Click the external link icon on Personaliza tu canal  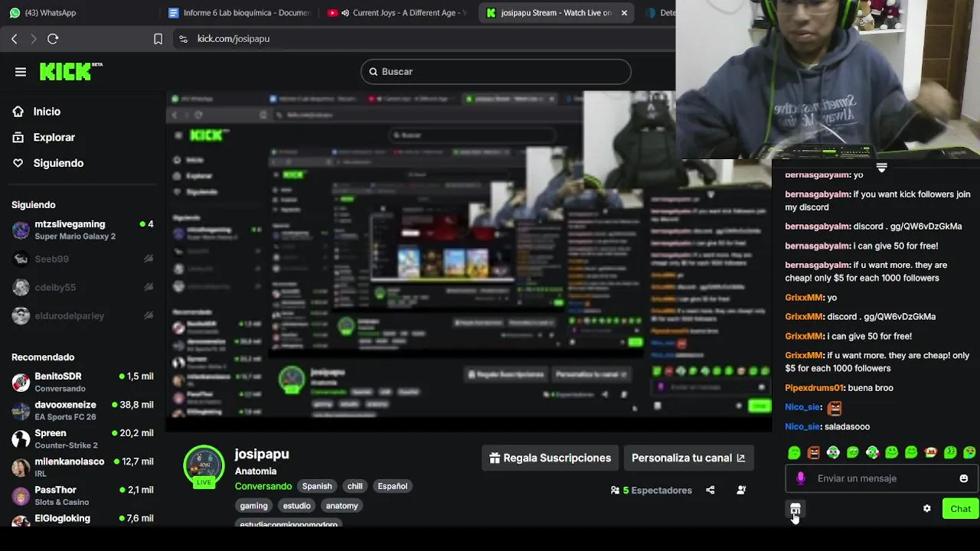click(740, 458)
